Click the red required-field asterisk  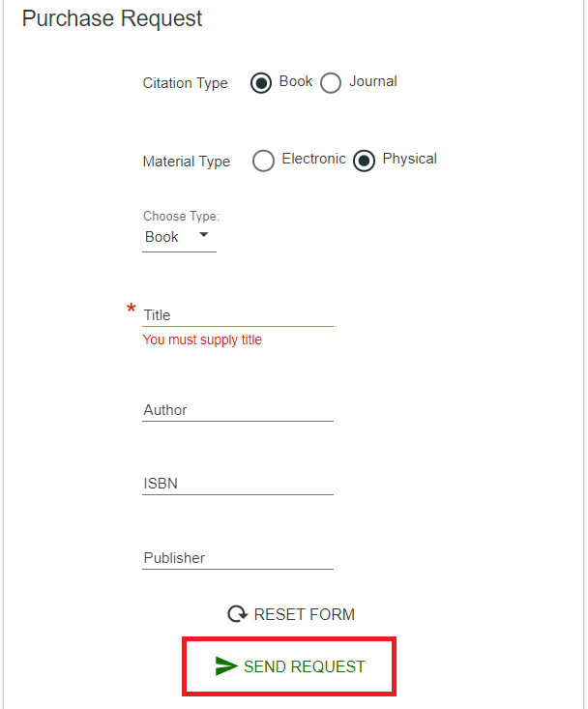pyautogui.click(x=132, y=310)
